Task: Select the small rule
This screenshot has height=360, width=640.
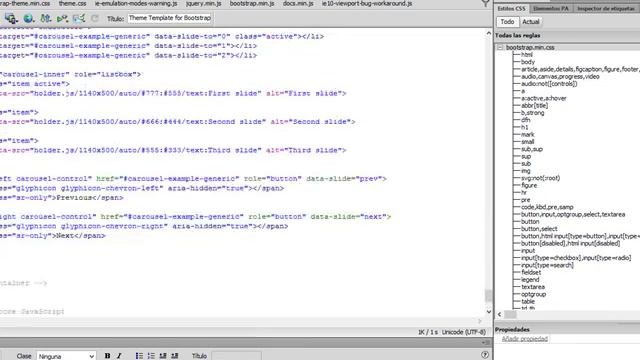Action: point(527,142)
